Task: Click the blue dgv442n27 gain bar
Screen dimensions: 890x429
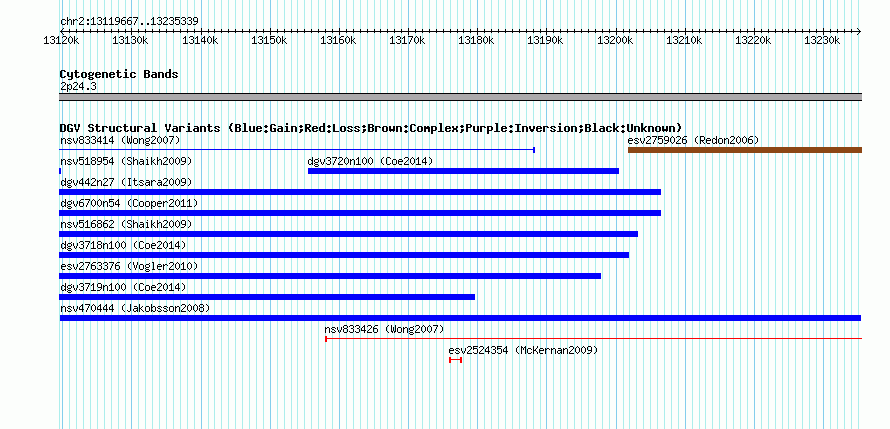Action: click(360, 192)
